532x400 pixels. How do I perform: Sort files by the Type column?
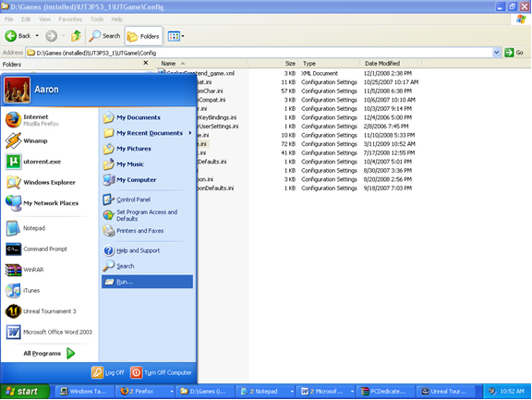tap(329, 64)
